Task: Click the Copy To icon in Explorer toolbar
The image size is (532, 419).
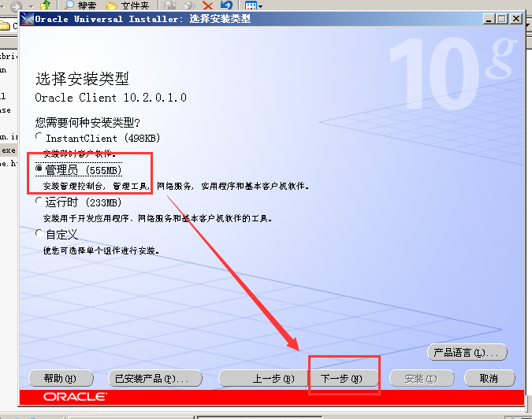Action: click(189, 6)
